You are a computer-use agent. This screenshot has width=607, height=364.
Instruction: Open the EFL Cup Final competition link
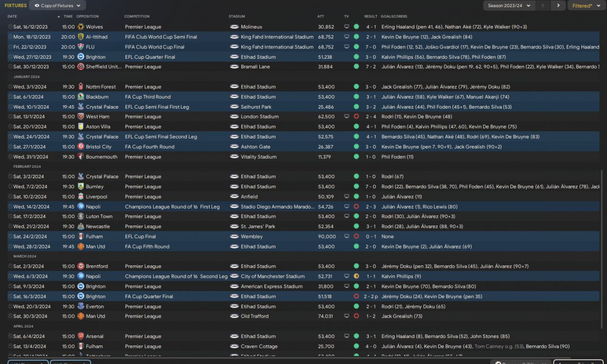(x=140, y=237)
